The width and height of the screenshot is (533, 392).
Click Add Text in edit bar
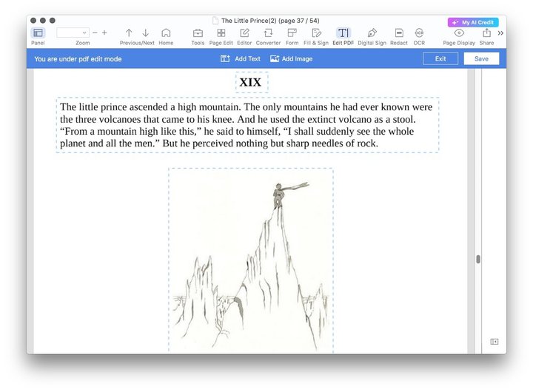click(241, 58)
